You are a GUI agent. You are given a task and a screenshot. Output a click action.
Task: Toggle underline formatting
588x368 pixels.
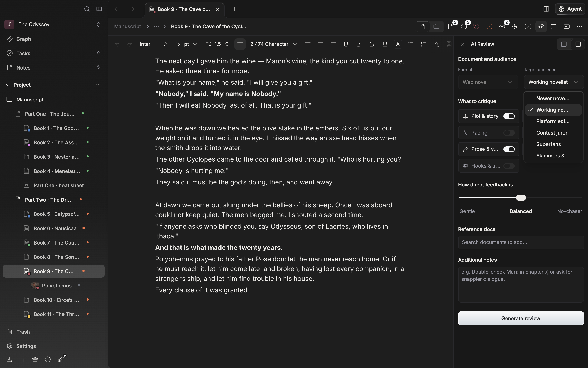pyautogui.click(x=385, y=44)
